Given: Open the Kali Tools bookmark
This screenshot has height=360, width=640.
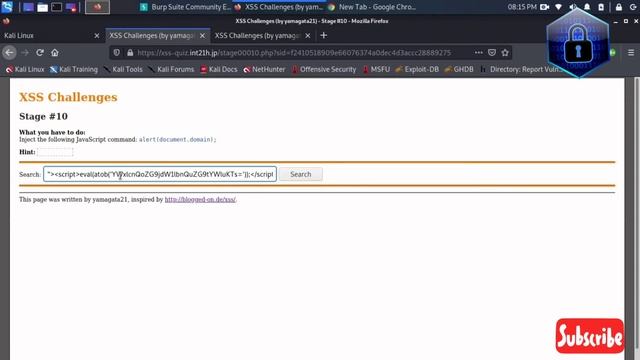Looking at the screenshot, I should click(x=123, y=69).
